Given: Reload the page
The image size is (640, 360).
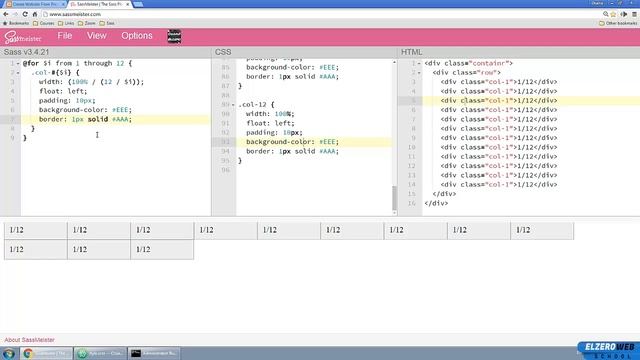Looking at the screenshot, I should click(25, 14).
